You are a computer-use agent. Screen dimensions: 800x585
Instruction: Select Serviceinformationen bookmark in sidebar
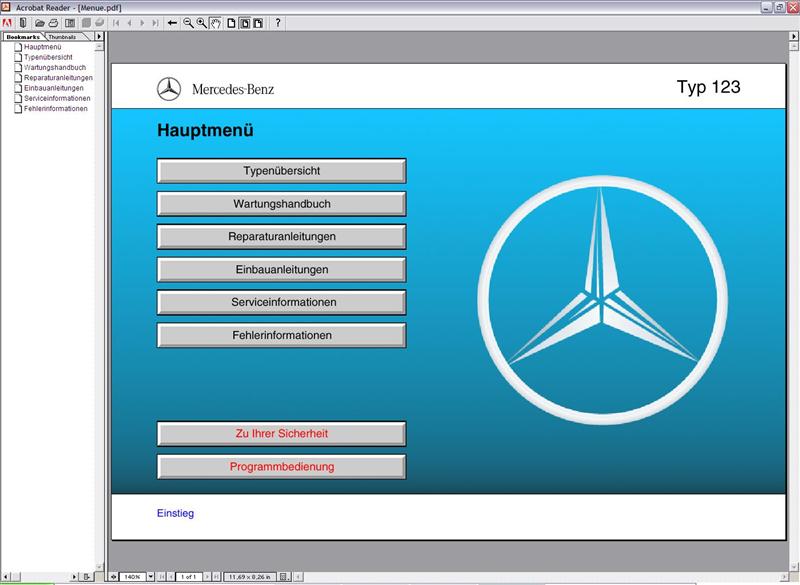57,98
